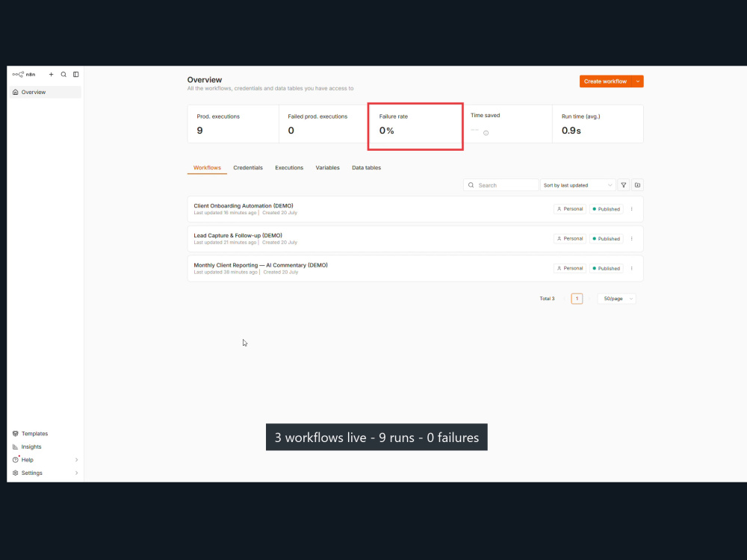This screenshot has width=747, height=560.
Task: Open the Run time (avg.) card
Action: (x=598, y=124)
